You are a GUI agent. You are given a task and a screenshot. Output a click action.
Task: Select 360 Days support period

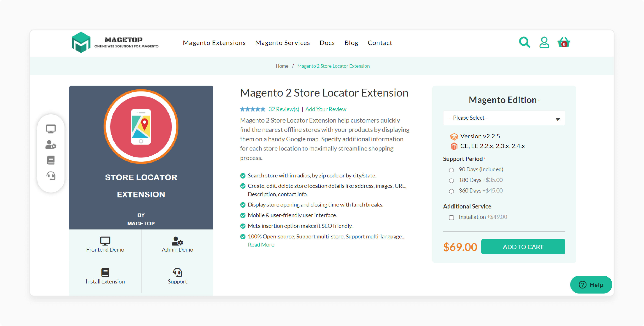451,191
